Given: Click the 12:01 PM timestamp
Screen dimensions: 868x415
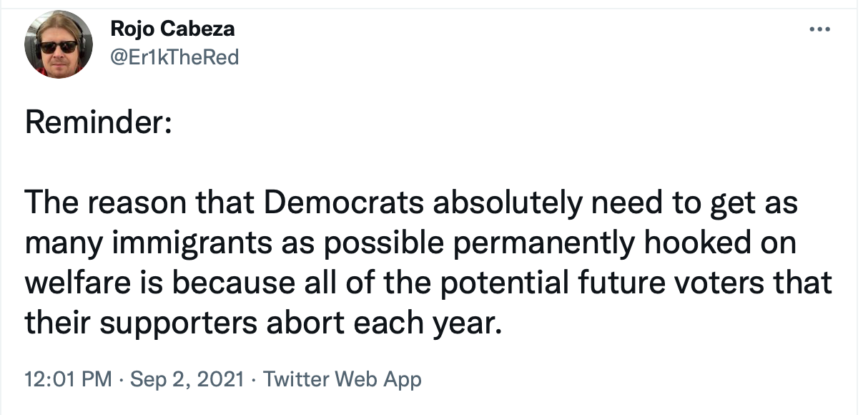Looking at the screenshot, I should point(68,379).
